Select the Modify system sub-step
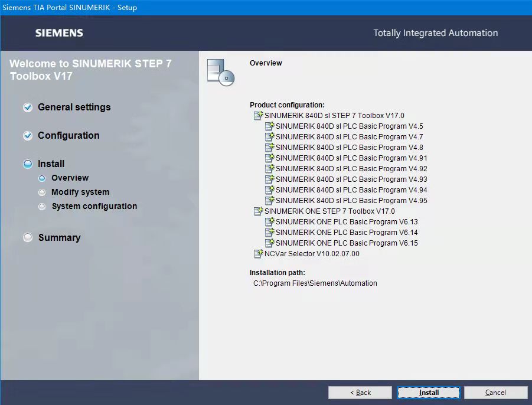This screenshot has height=405, width=532. pos(80,192)
